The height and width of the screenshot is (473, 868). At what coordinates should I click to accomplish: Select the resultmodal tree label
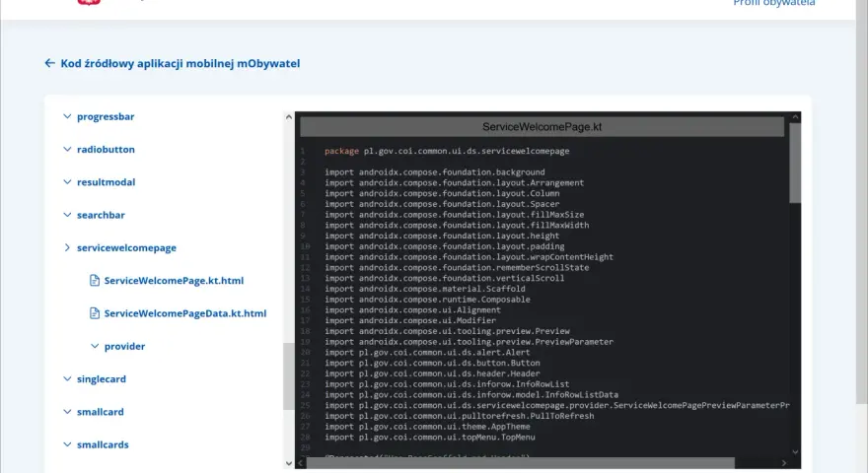pyautogui.click(x=106, y=182)
